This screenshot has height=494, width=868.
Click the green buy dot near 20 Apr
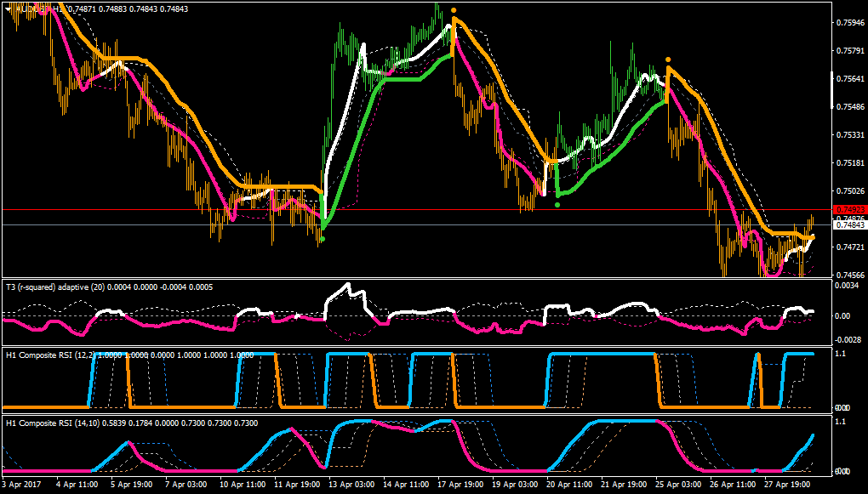557,205
